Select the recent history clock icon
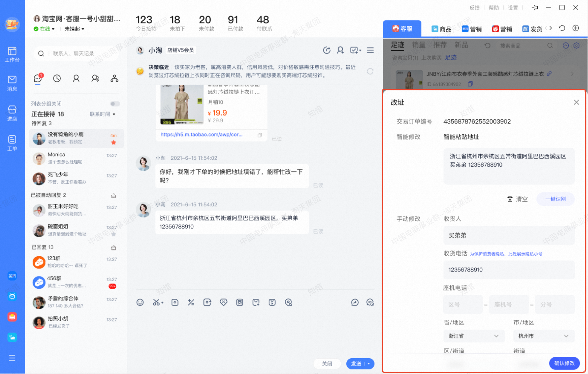 (x=57, y=79)
